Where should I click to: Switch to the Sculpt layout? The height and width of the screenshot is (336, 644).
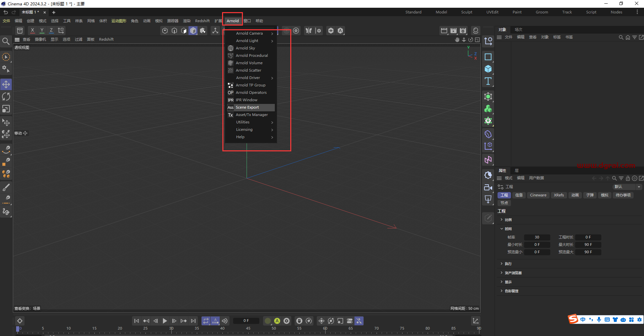tap(467, 12)
